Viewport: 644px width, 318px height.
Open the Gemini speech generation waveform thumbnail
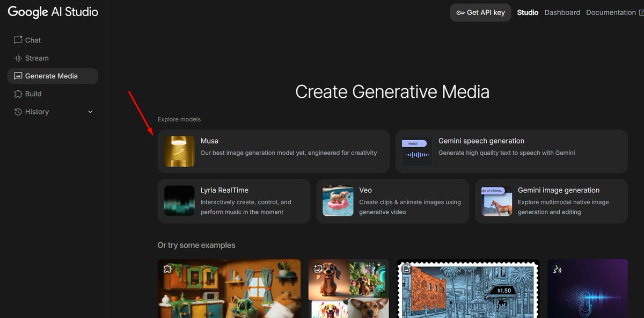(418, 151)
